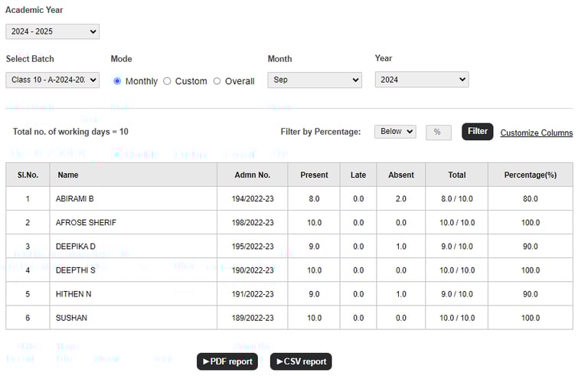
Task: Click the Name column header
Action: (68, 175)
